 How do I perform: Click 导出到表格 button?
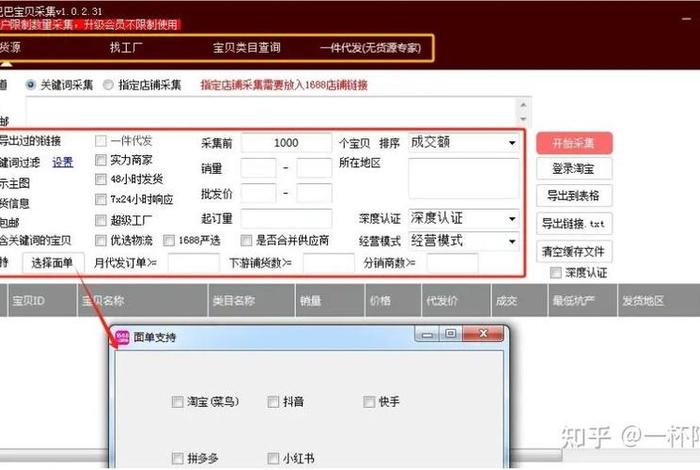tap(574, 195)
